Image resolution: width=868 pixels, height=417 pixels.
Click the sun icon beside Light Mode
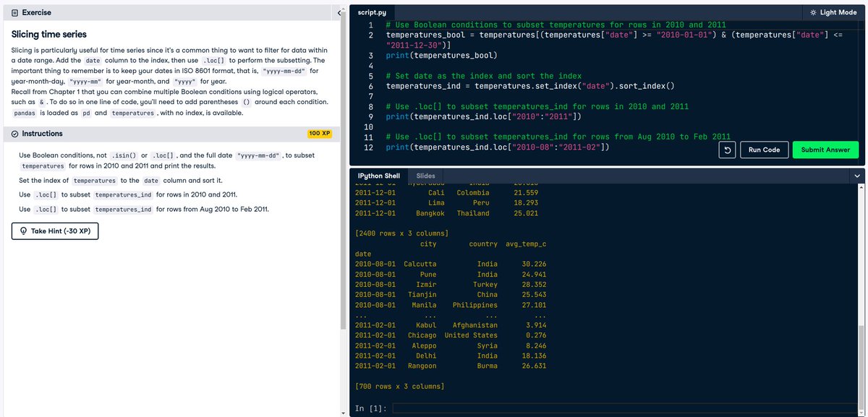(x=814, y=12)
